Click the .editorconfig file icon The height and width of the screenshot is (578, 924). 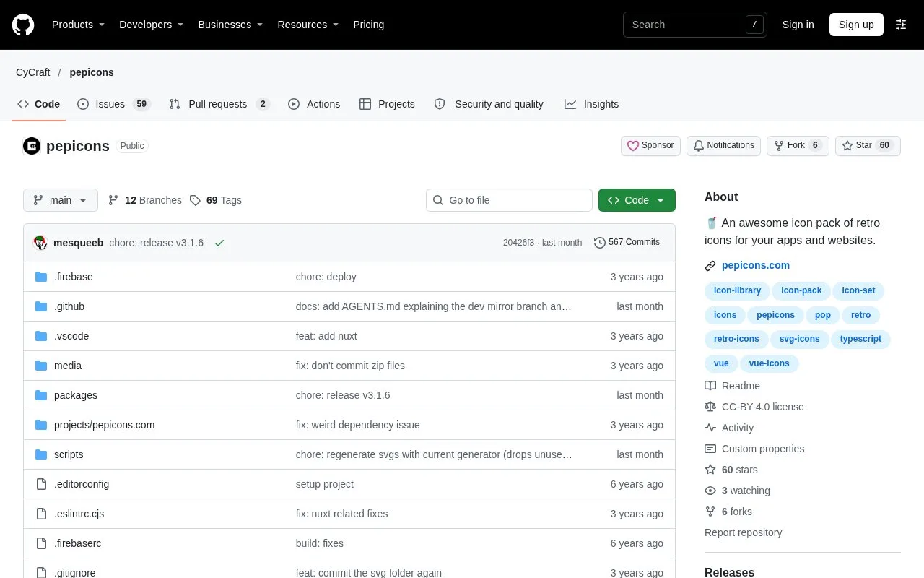click(41, 484)
